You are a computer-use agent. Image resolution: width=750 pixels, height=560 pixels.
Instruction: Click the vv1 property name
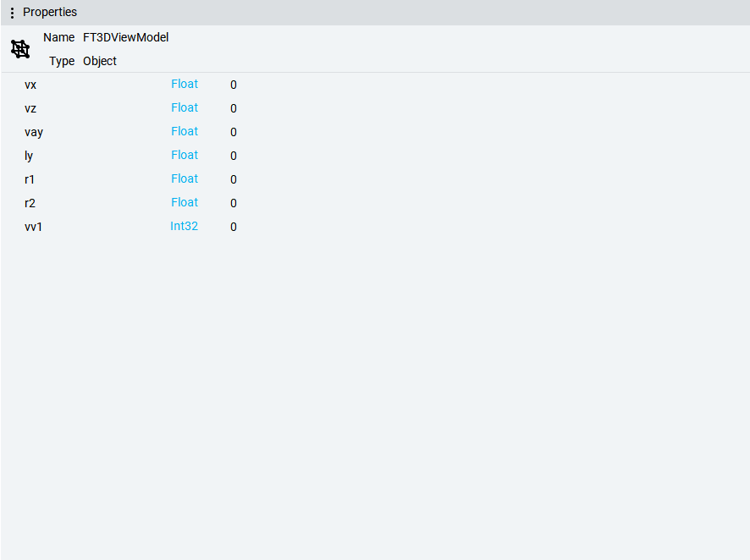(x=33, y=227)
